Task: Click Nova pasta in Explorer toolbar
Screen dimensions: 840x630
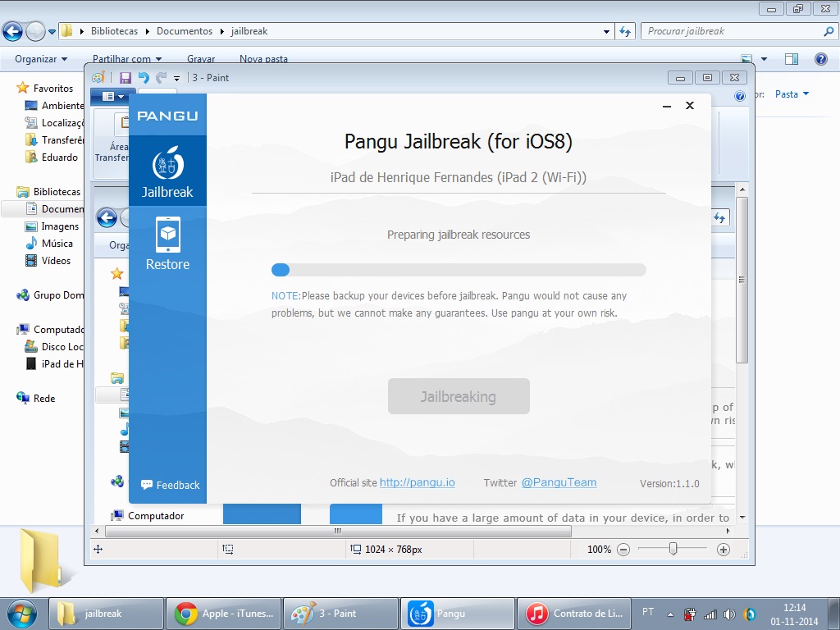Action: (263, 59)
